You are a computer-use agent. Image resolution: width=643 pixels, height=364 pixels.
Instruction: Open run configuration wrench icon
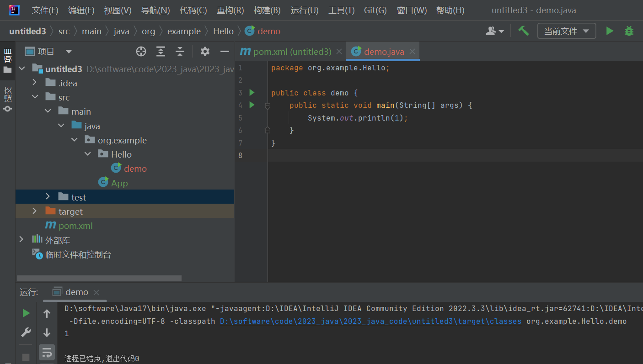(26, 332)
